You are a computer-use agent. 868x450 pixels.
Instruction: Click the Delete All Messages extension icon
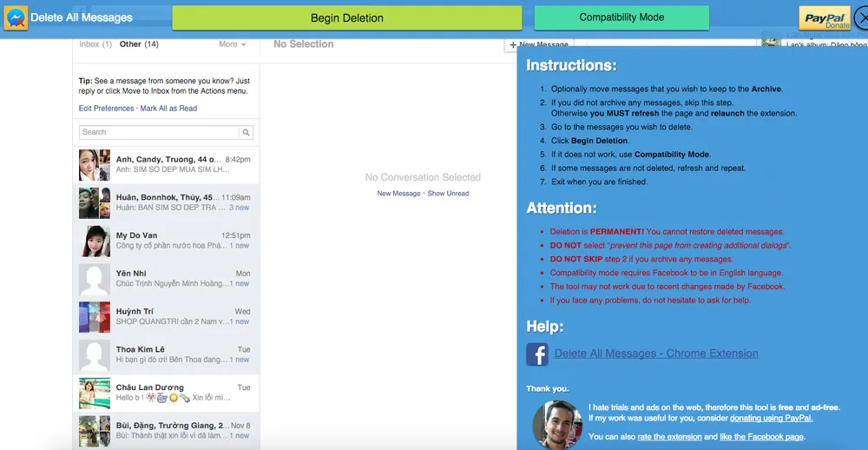pyautogui.click(x=16, y=17)
